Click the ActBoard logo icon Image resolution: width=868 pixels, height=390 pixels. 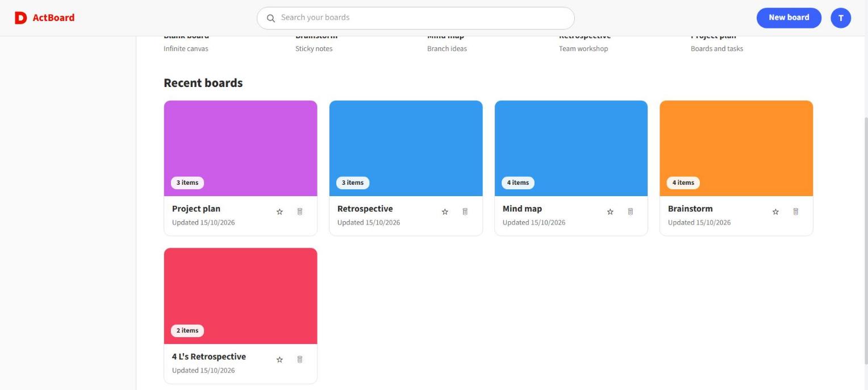coord(20,18)
